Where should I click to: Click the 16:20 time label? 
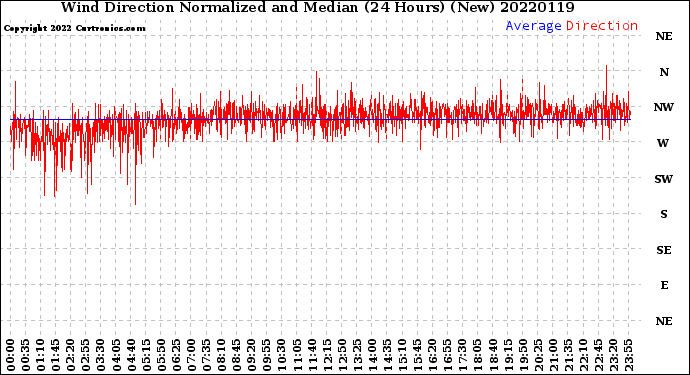click(432, 355)
